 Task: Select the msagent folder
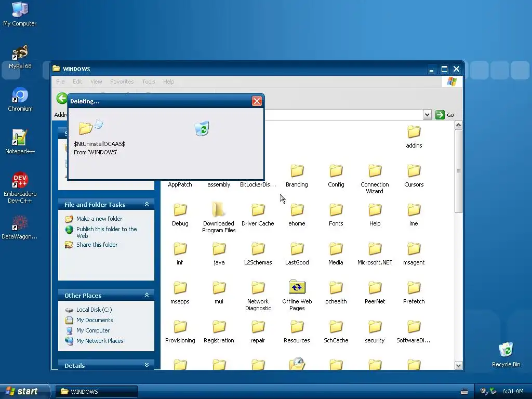click(414, 254)
